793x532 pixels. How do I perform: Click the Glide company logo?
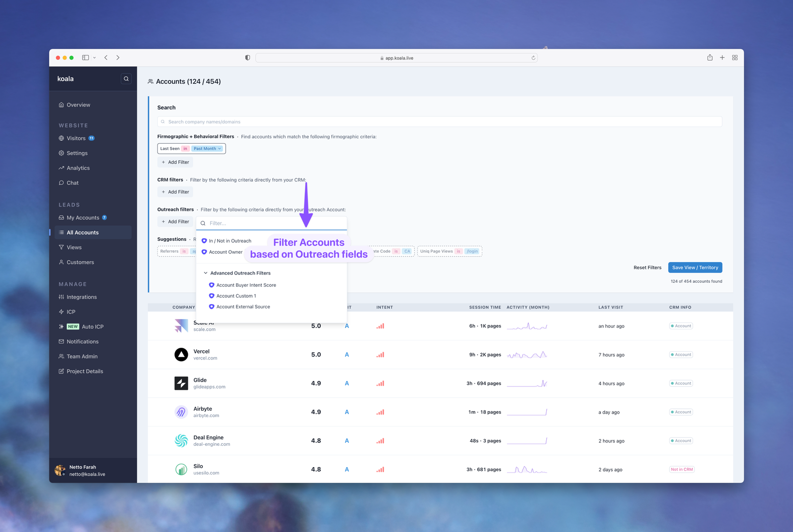coord(181,383)
